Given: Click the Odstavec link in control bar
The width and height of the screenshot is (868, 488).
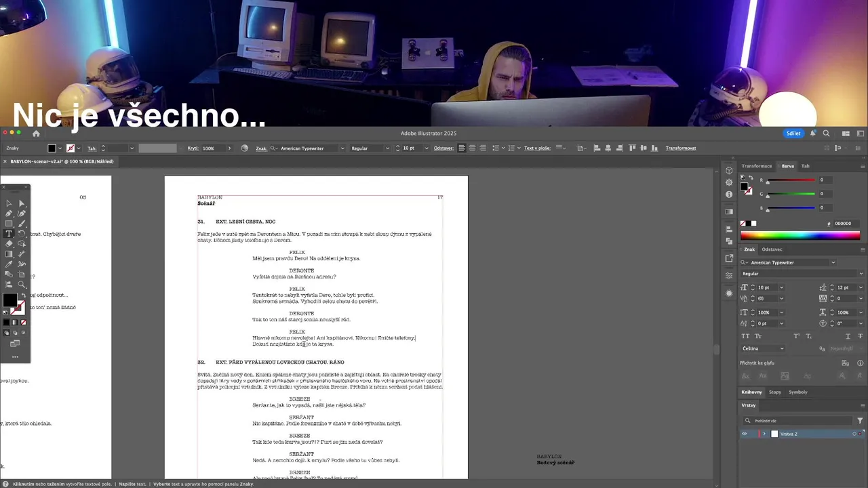Looking at the screenshot, I should click(x=443, y=148).
